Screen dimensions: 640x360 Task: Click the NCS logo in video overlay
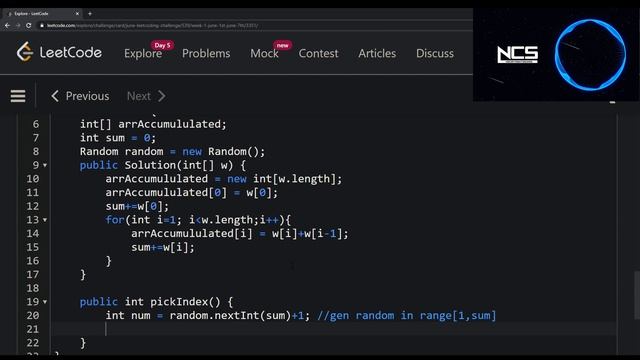517,54
